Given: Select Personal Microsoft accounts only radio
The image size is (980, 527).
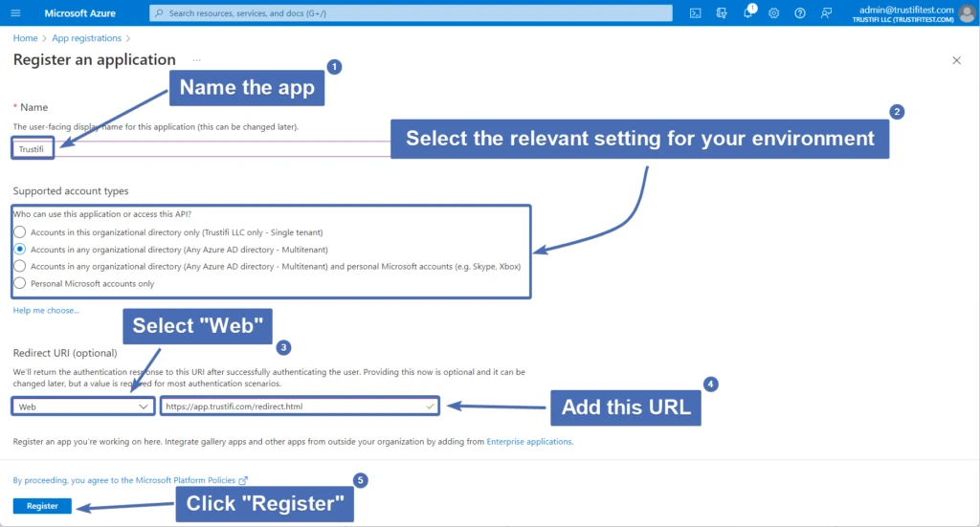Looking at the screenshot, I should pyautogui.click(x=20, y=283).
